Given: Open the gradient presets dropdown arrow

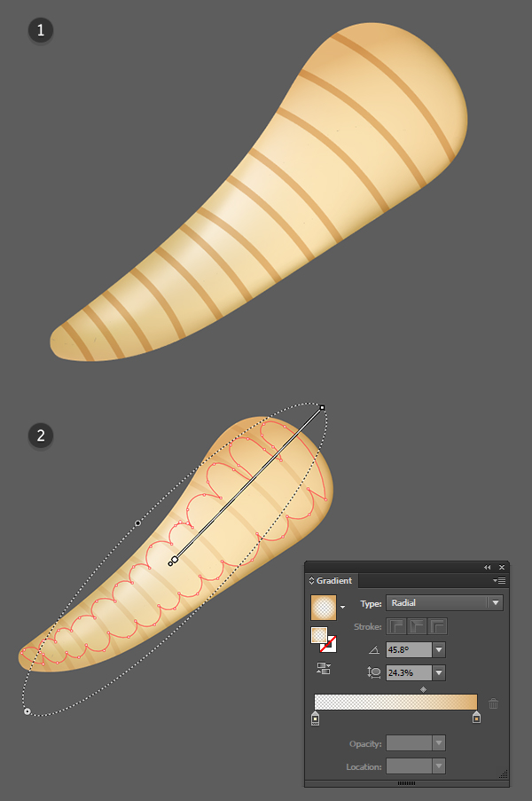Looking at the screenshot, I should [x=342, y=607].
